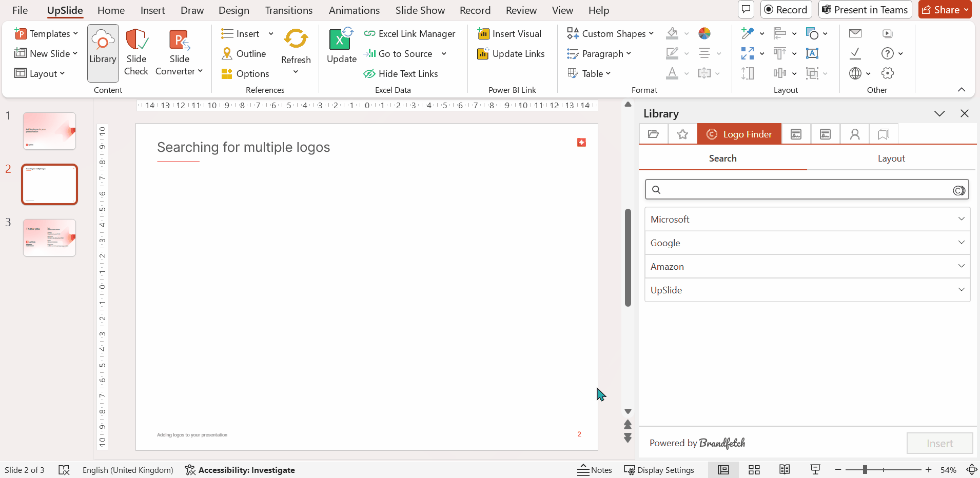
Task: Click the globe language icon
Action: (x=855, y=73)
